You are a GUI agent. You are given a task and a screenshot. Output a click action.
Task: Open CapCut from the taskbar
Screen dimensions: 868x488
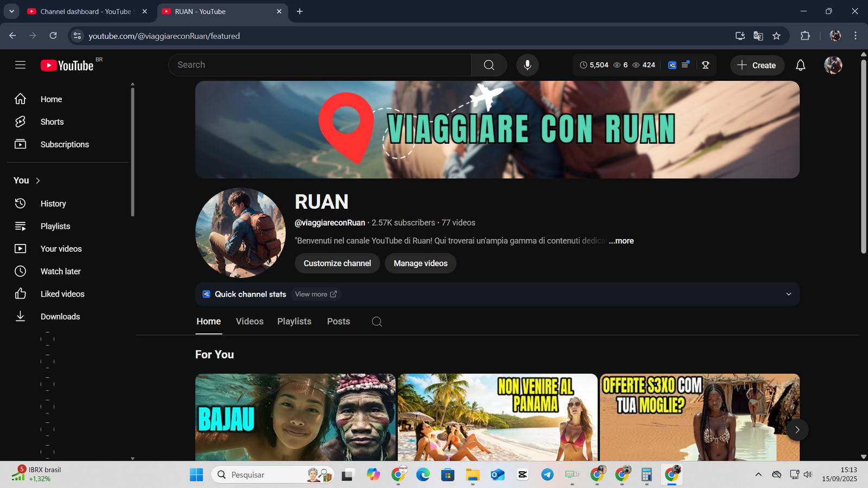[x=522, y=475]
